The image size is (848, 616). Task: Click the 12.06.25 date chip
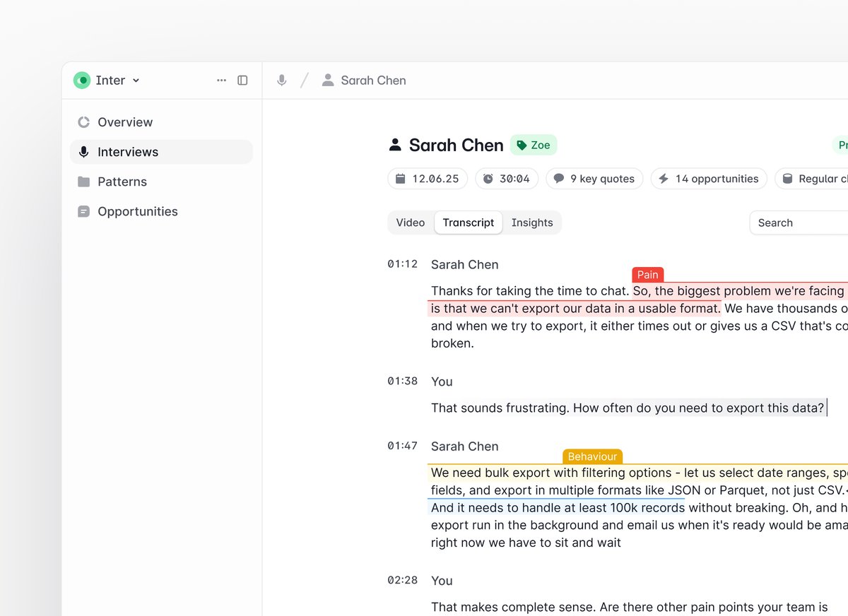(428, 179)
